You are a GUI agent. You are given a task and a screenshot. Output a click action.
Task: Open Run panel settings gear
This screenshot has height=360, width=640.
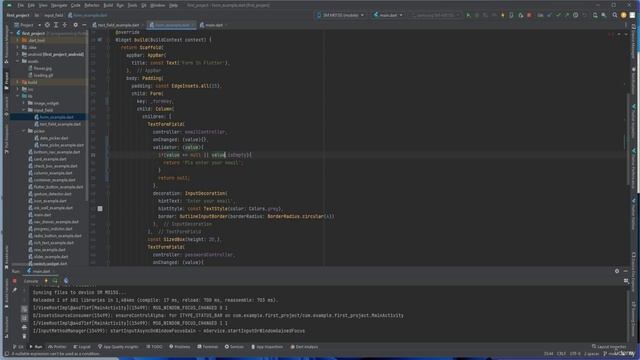click(617, 271)
